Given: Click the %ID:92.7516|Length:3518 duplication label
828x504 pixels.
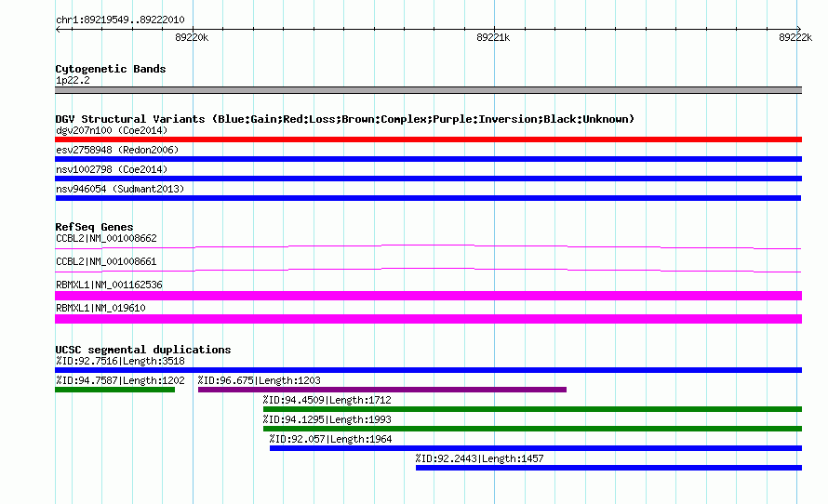Looking at the screenshot, I should (x=120, y=361).
